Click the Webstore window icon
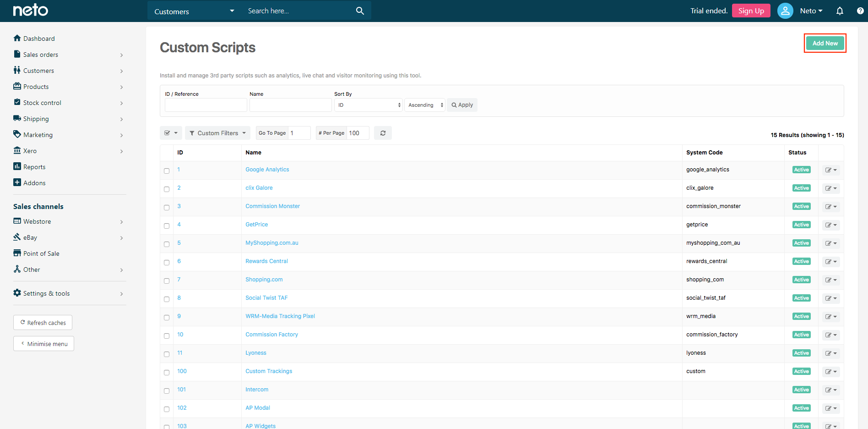Image resolution: width=868 pixels, height=429 pixels. pyautogui.click(x=17, y=221)
